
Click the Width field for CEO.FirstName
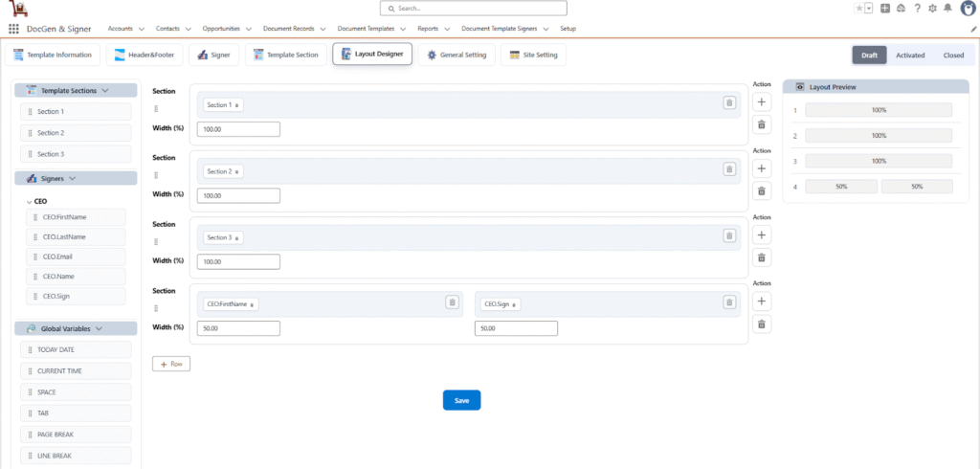pos(238,328)
